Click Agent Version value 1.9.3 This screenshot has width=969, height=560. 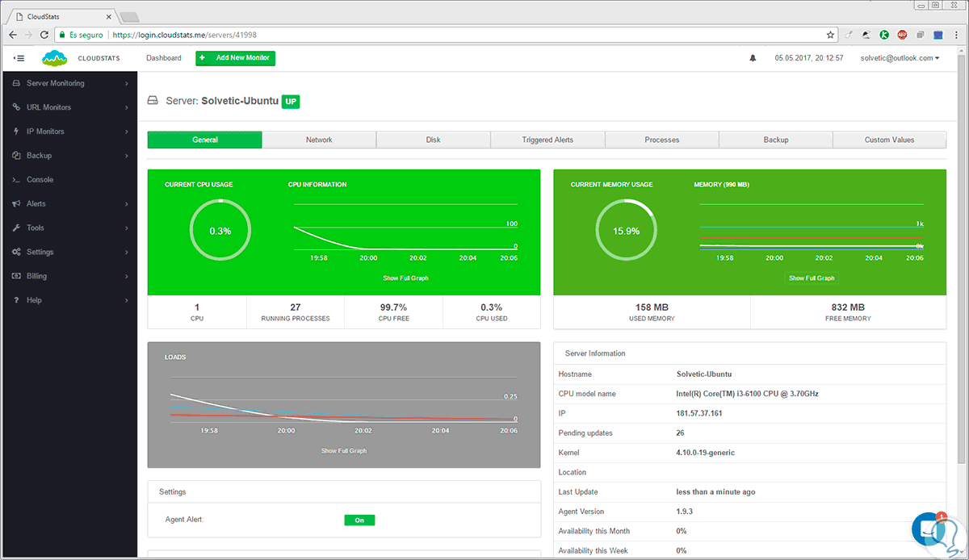685,512
